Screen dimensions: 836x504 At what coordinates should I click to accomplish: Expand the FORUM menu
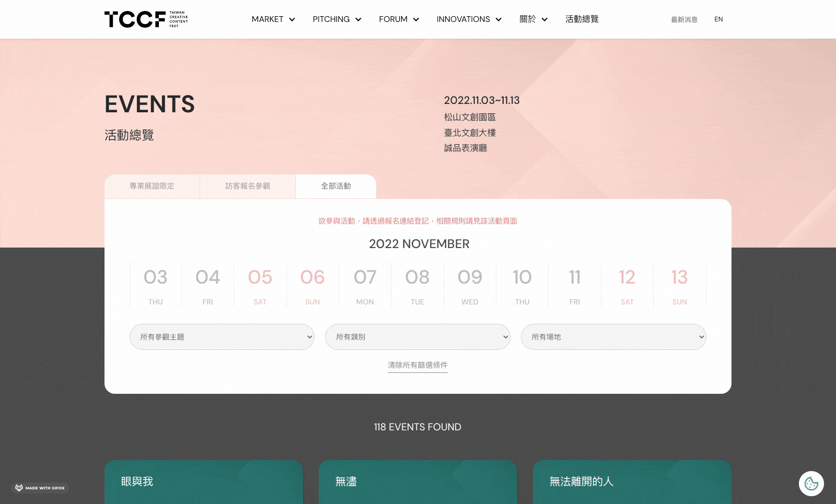[399, 19]
